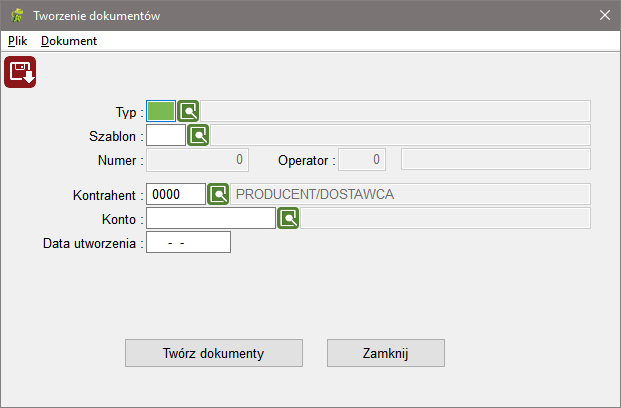The height and width of the screenshot is (408, 621).
Task: Focus the green Typ input field
Action: click(x=161, y=111)
